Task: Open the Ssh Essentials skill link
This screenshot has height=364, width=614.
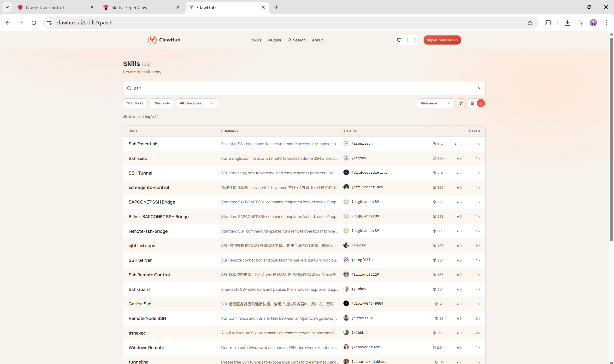Action: (x=143, y=144)
